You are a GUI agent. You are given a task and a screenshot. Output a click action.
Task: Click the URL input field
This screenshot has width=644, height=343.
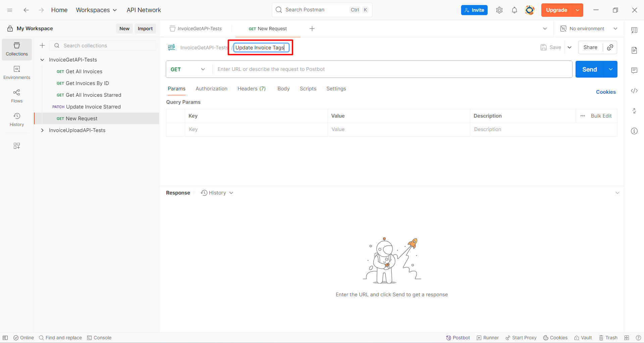[x=369, y=69]
